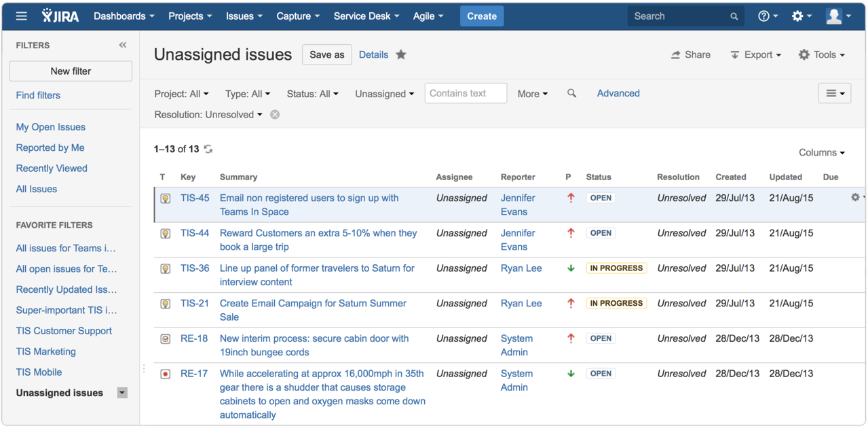The width and height of the screenshot is (868, 428).
Task: Click the Contains text input field
Action: [x=466, y=94]
